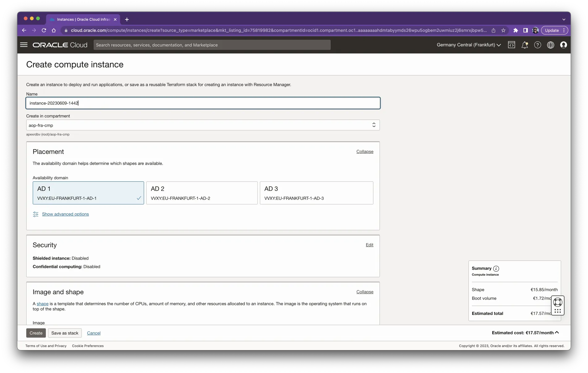
Task: Click the Shape €15.85/month value
Action: 544,290
